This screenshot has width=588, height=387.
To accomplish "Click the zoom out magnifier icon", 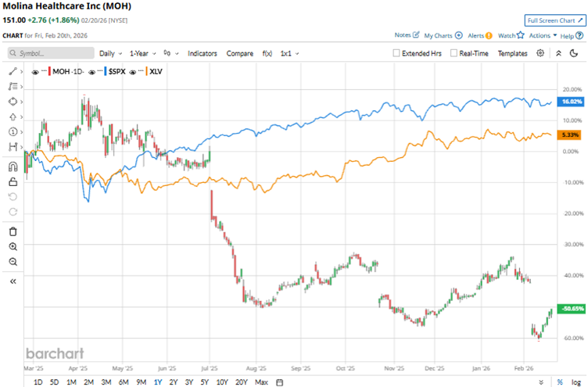I will pos(13,262).
